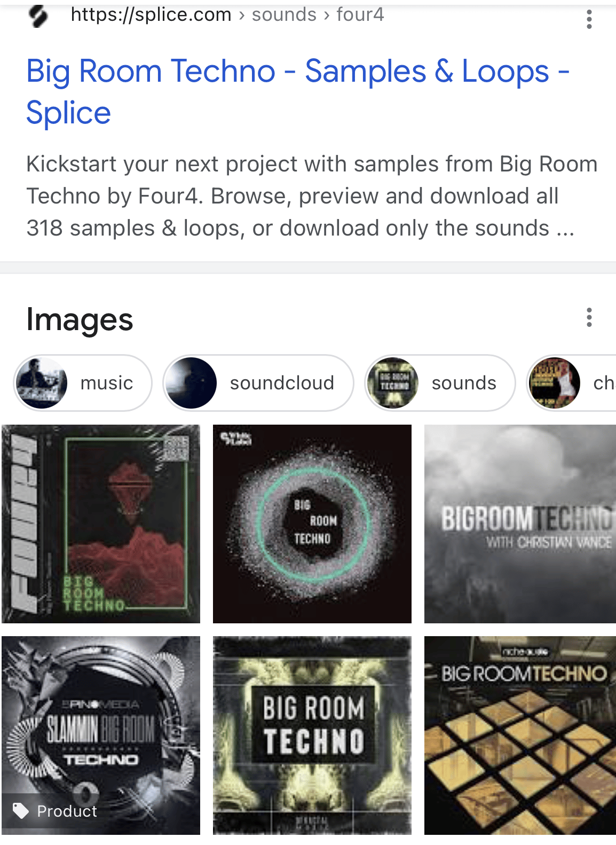Click the sounds chip thumbnail icon
The height and width of the screenshot is (845, 616).
(394, 383)
